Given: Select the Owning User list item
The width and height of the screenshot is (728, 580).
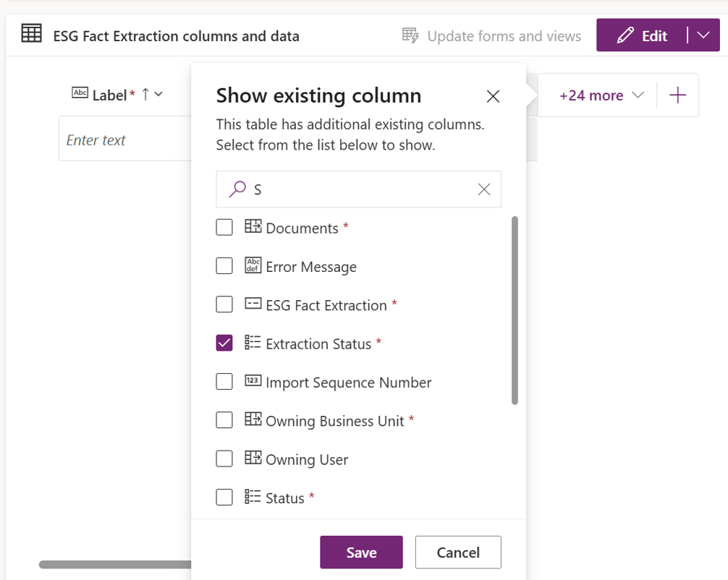Looking at the screenshot, I should click(x=307, y=459).
